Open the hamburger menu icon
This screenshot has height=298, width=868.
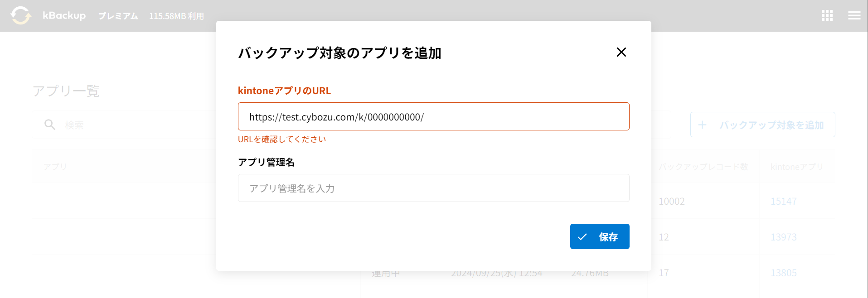[854, 15]
